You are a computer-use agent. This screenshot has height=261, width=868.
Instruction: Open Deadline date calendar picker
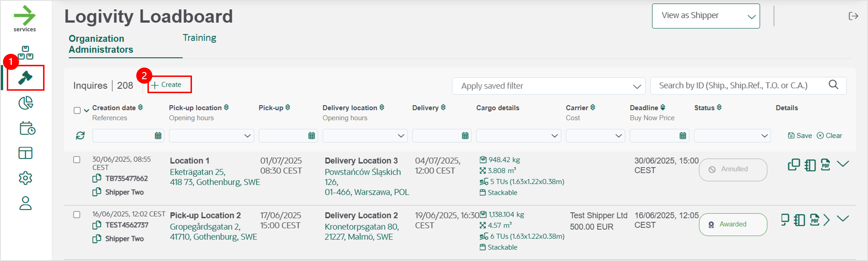(x=683, y=136)
